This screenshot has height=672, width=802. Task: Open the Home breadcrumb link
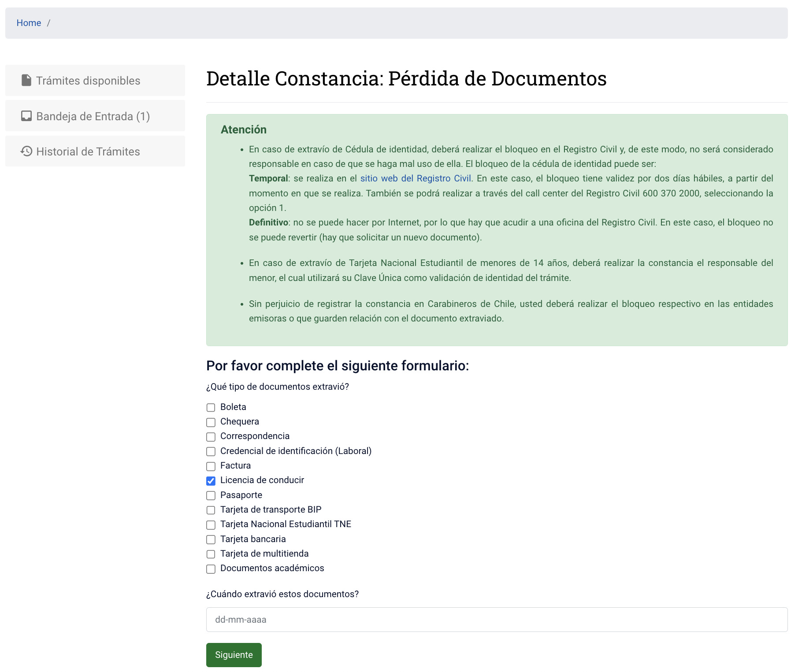point(29,22)
